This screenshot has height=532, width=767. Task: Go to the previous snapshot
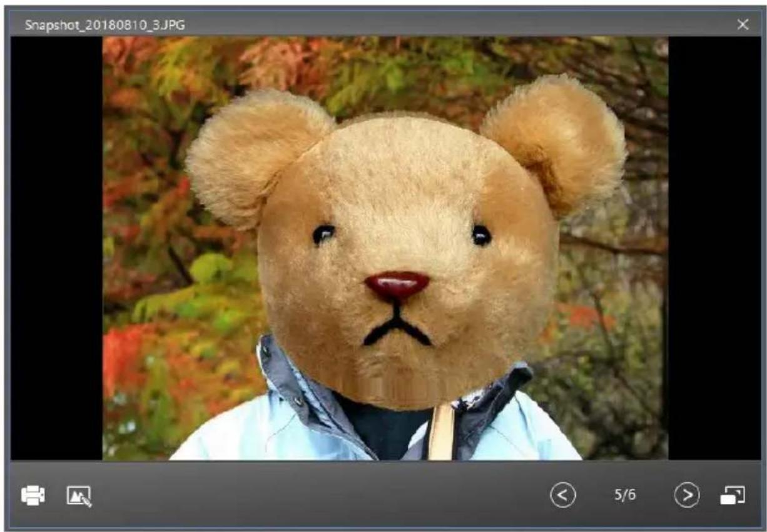(x=562, y=496)
